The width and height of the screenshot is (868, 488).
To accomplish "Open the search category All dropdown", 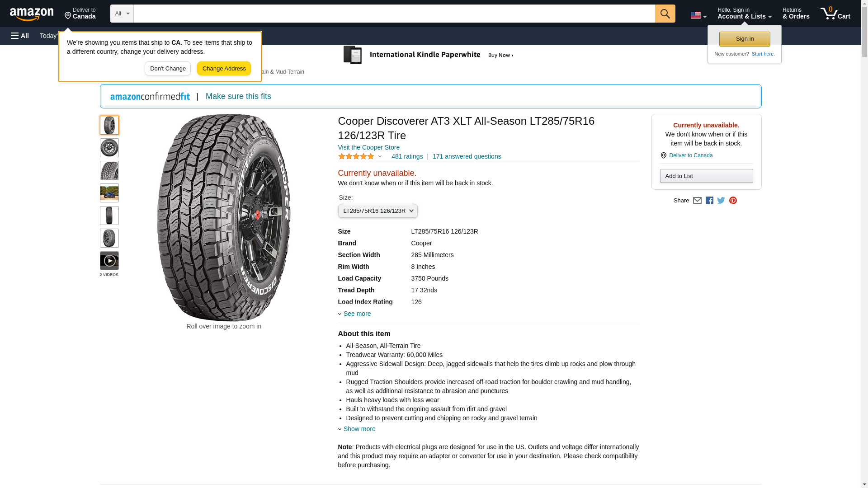I will point(122,14).
